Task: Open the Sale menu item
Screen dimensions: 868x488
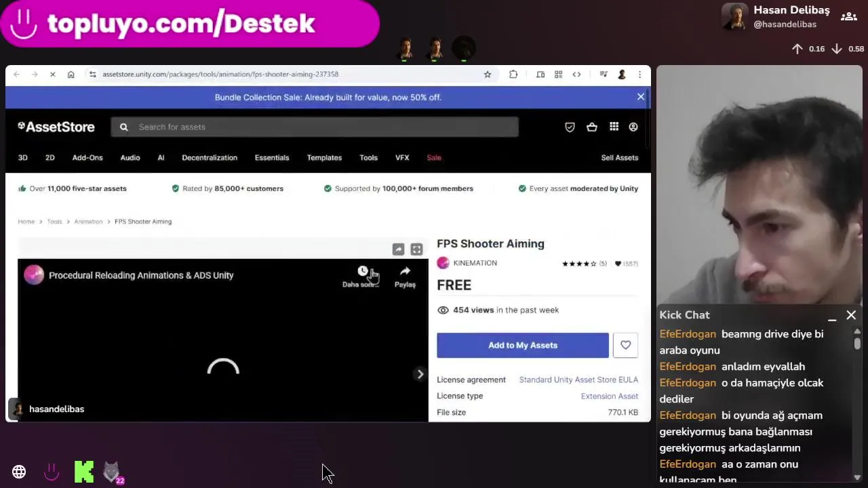Action: (x=434, y=158)
